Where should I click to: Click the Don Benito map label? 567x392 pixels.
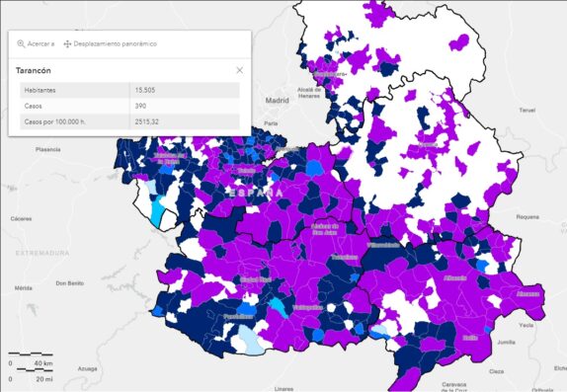pyautogui.click(x=70, y=283)
